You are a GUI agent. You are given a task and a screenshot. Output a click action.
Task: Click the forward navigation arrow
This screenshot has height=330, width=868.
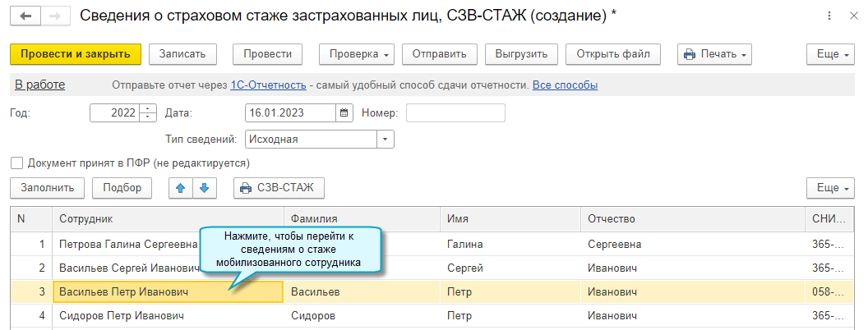tap(53, 16)
